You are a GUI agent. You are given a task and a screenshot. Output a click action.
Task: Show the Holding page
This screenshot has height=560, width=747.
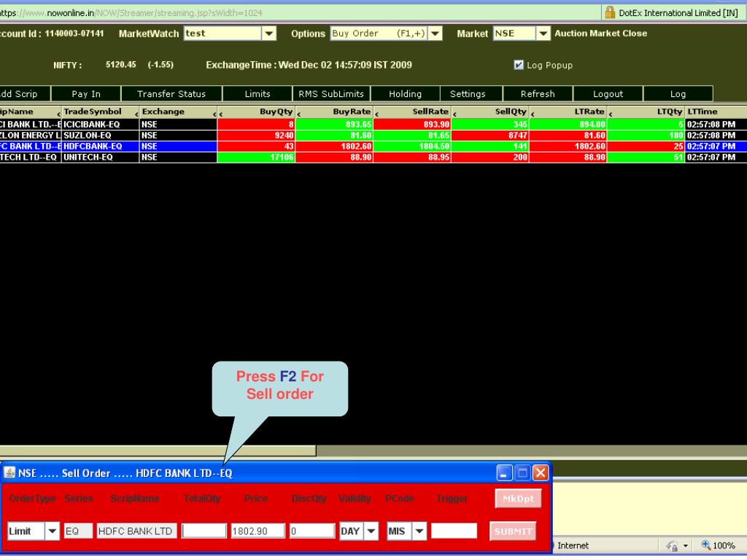click(x=406, y=94)
